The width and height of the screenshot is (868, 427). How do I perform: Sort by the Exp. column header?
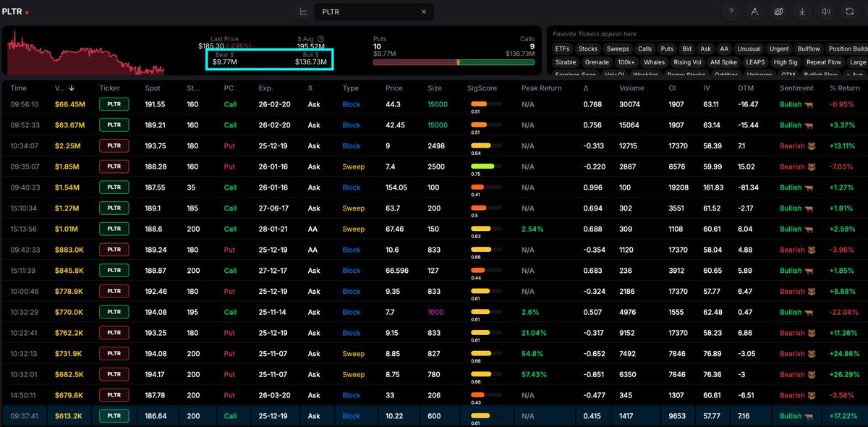(x=265, y=88)
